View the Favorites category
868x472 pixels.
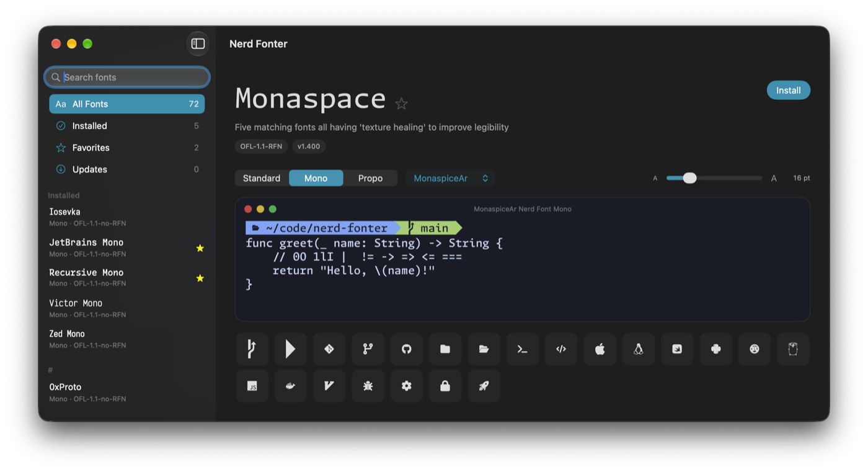127,148
